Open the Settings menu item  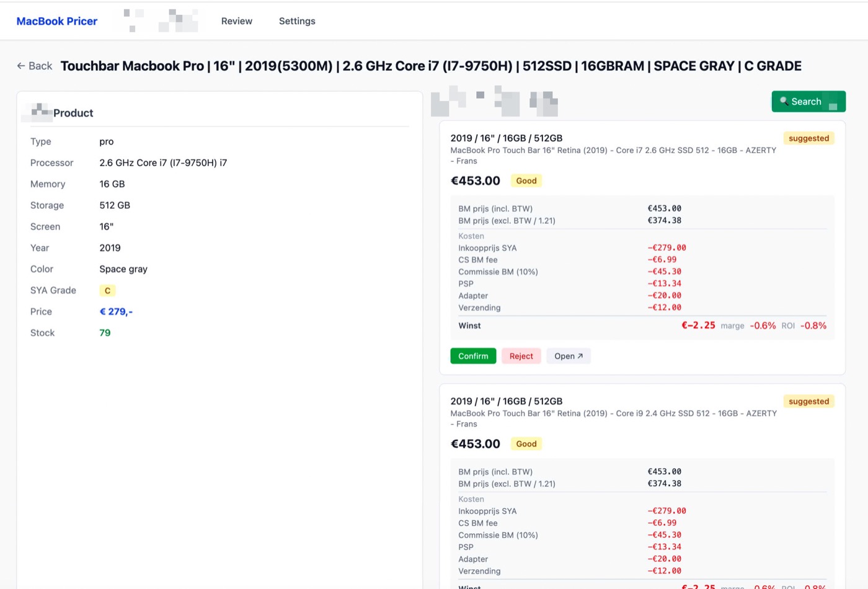pyautogui.click(x=297, y=21)
